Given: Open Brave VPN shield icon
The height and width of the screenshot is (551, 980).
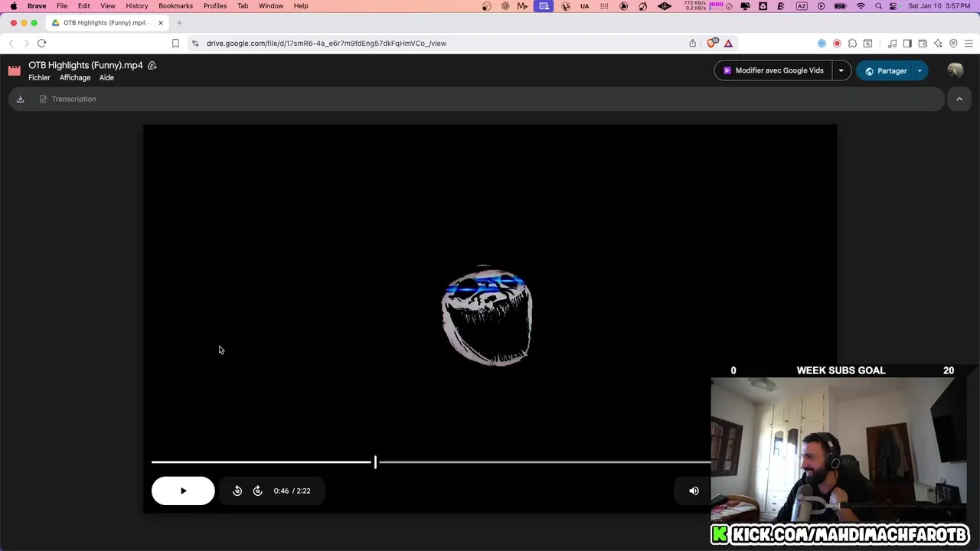Looking at the screenshot, I should point(953,44).
